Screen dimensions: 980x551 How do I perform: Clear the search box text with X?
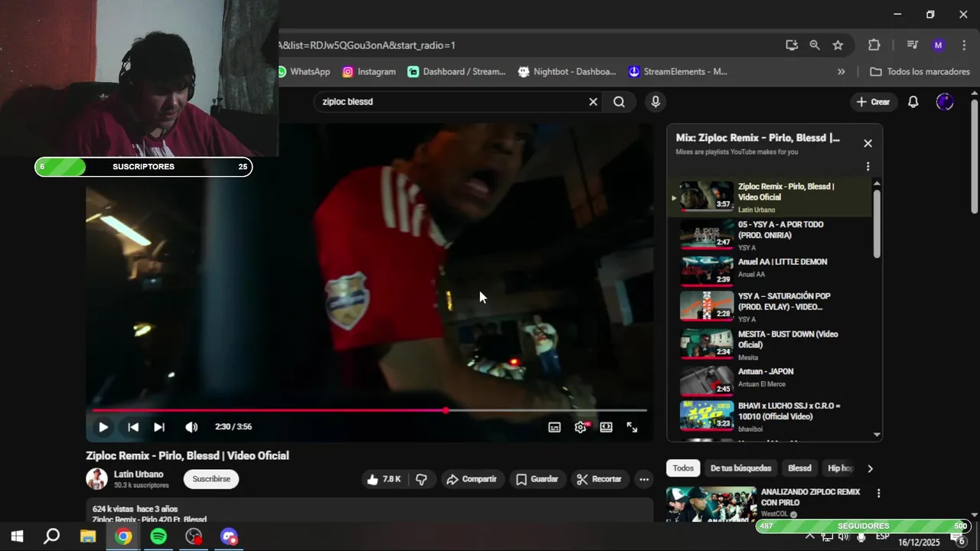coord(593,102)
